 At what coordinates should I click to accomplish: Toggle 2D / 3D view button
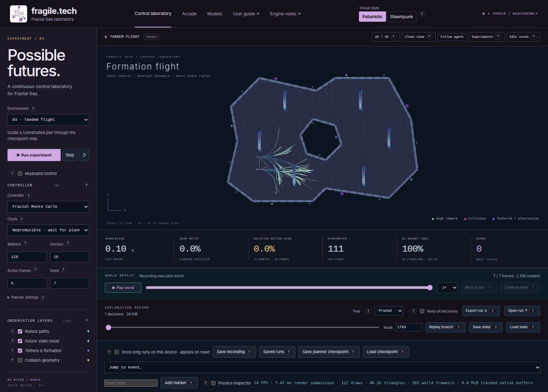point(386,37)
